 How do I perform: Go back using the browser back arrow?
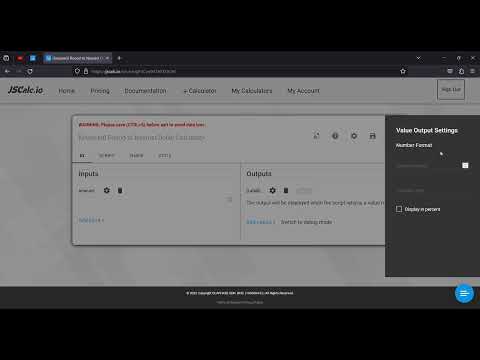(7, 71)
